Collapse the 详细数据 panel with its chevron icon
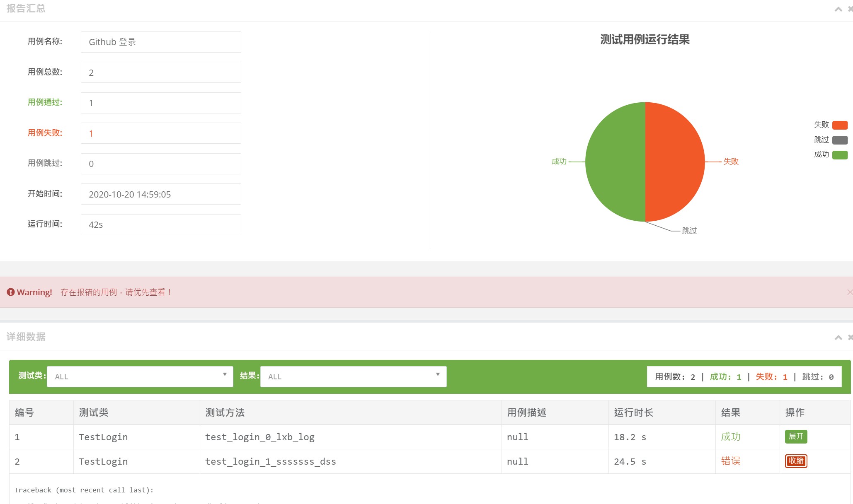853x504 pixels. tap(838, 338)
